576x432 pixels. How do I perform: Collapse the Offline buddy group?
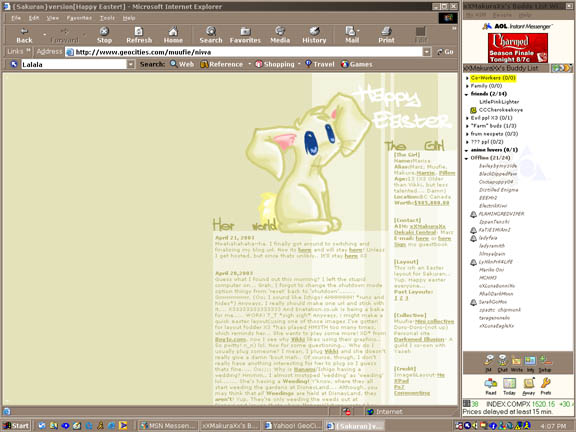[467, 158]
